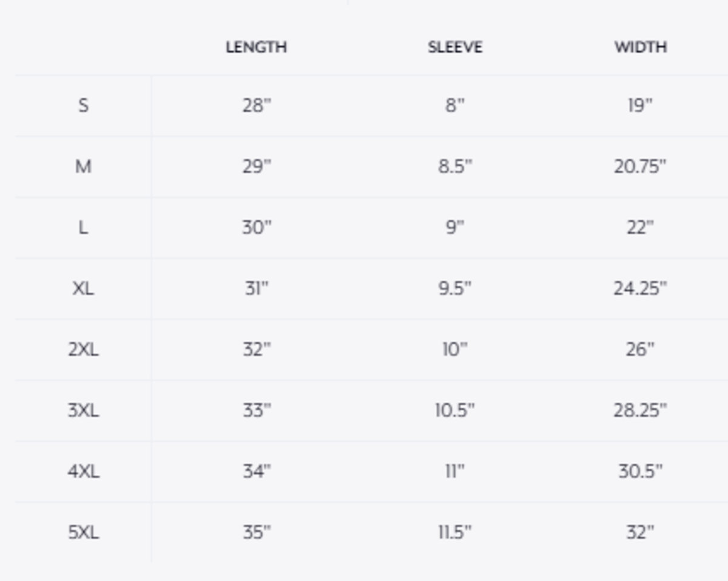
Task: Click the 28.25" width for 3XL
Action: [640, 410]
